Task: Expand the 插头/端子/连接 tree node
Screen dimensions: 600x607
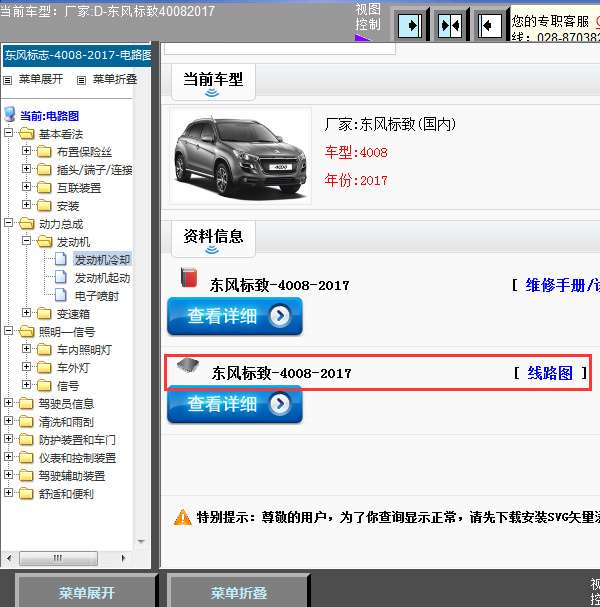Action: click(x=26, y=168)
